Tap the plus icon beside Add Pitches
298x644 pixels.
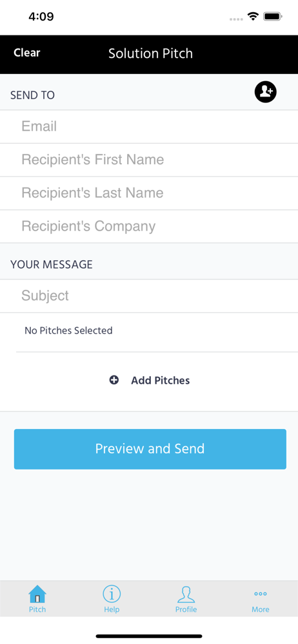tap(114, 380)
